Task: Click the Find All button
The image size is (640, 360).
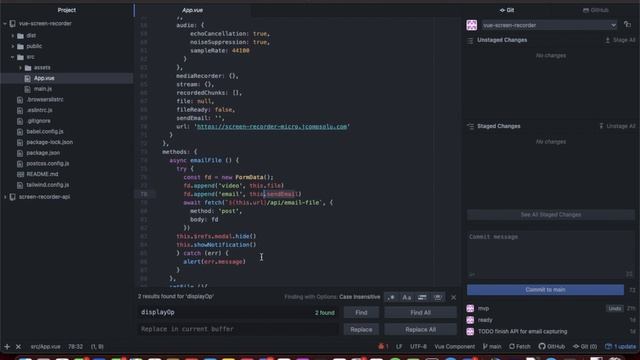Action: [420, 313]
